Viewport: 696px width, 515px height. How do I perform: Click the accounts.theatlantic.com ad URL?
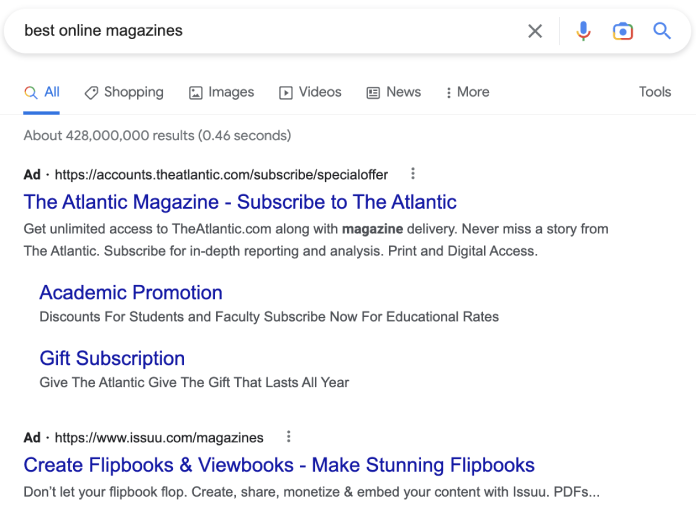pyautogui.click(x=221, y=174)
